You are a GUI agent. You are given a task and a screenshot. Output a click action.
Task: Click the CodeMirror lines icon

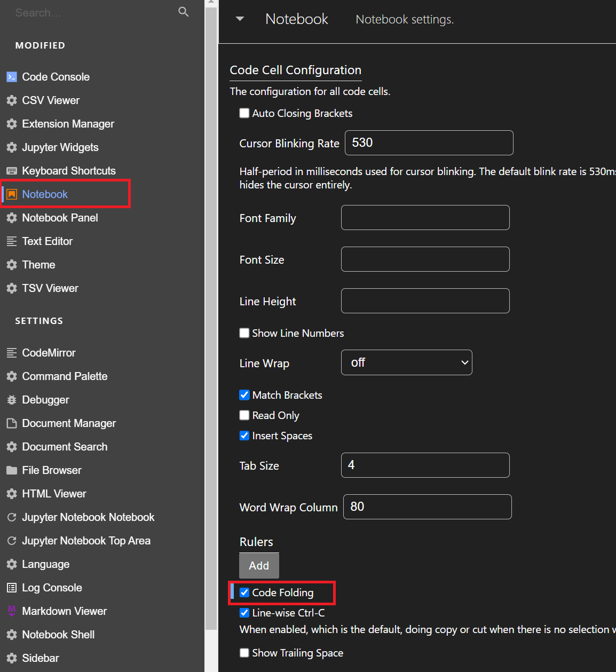(x=12, y=353)
